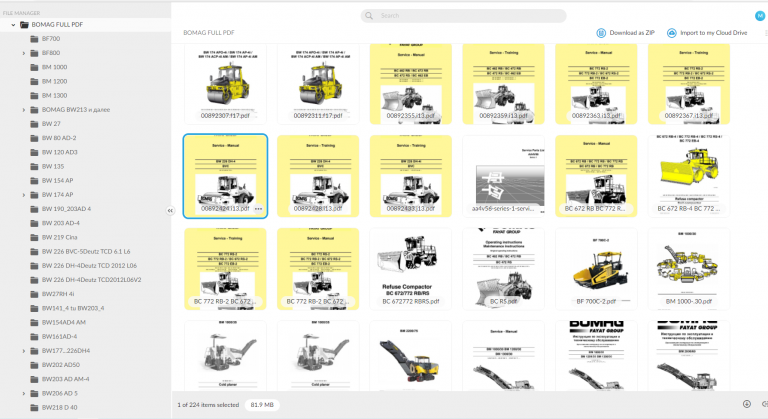768x419 pixels.
Task: Select 00892355.i13.pdf thumbnail
Action: click(x=410, y=83)
